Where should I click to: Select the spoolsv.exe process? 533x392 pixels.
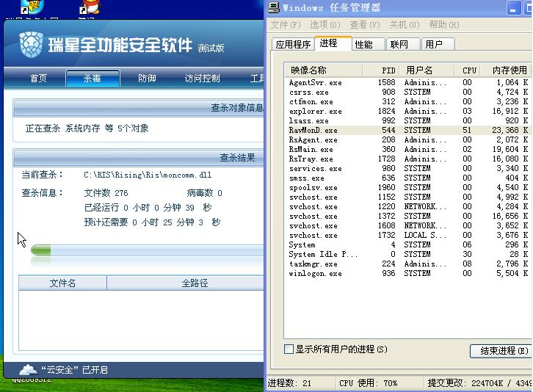408,187
